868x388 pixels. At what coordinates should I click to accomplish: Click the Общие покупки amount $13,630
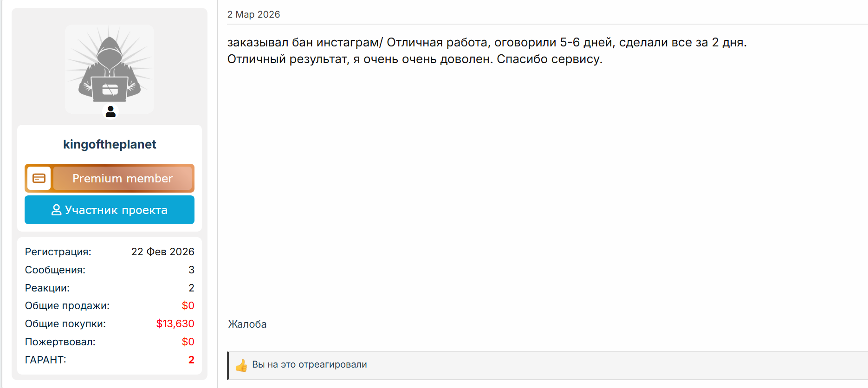click(175, 323)
